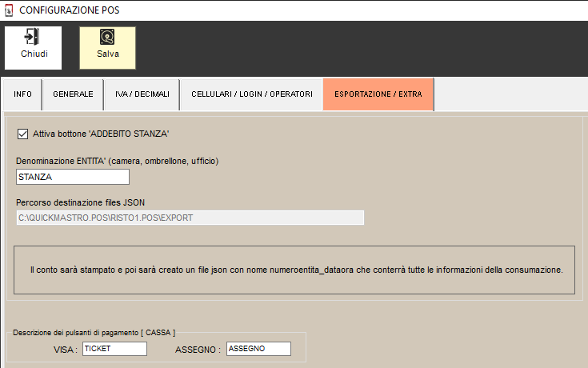Toggle the 'ADDEBITO STANZA' checkbox
Image resolution: width=588 pixels, height=368 pixels.
click(x=22, y=134)
